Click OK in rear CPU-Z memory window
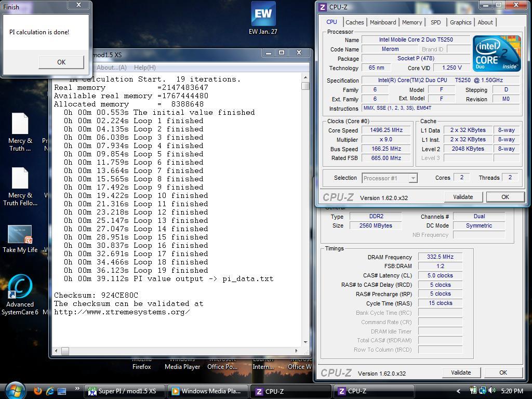 click(x=503, y=373)
